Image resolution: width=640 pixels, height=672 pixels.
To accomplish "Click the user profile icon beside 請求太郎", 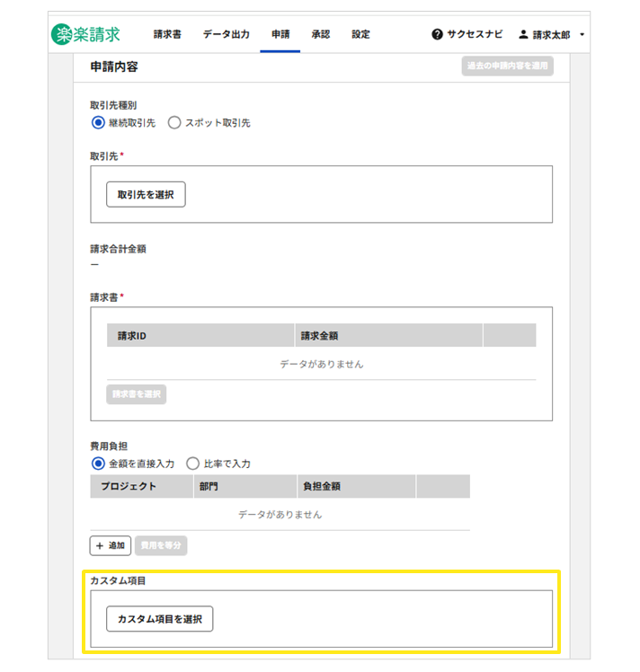I will [523, 35].
